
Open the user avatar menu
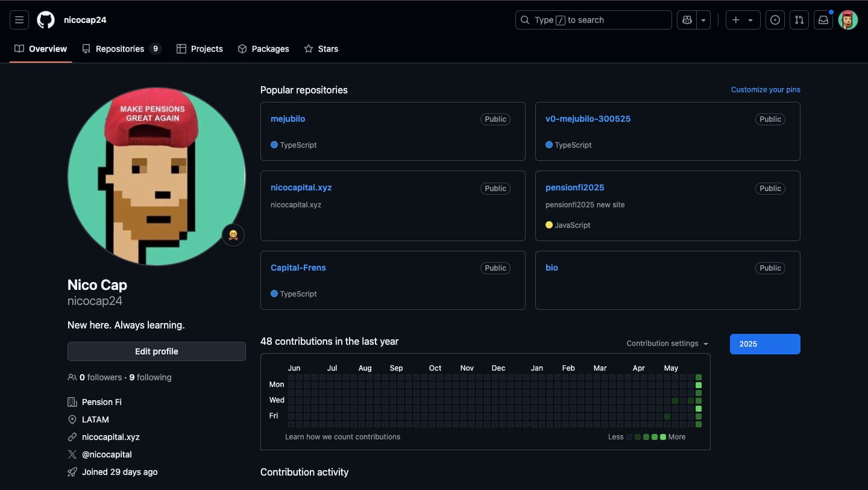coord(848,20)
